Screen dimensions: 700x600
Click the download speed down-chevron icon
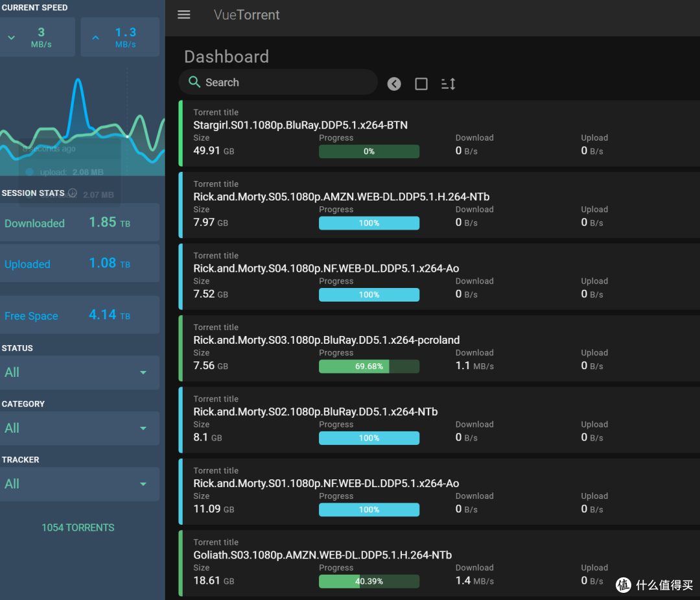11,38
